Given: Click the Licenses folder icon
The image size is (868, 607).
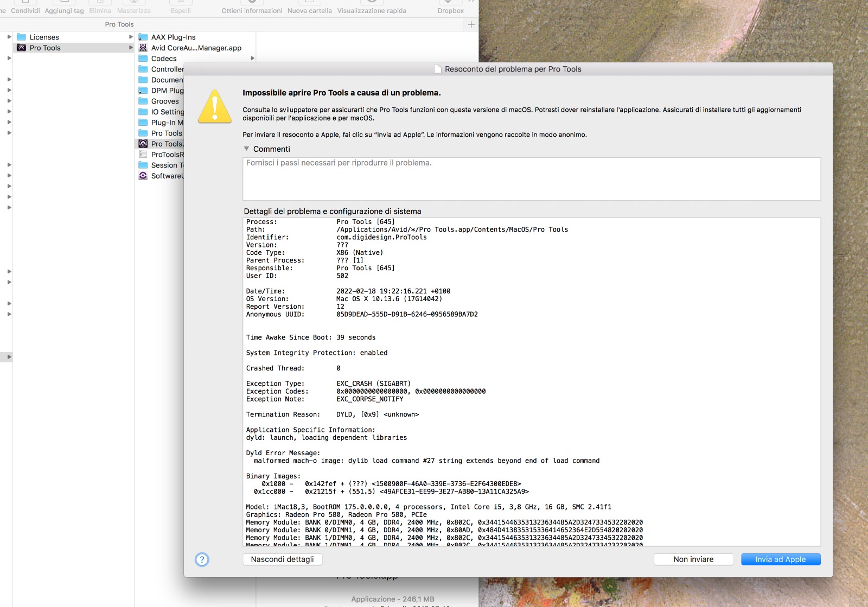Looking at the screenshot, I should click(22, 37).
